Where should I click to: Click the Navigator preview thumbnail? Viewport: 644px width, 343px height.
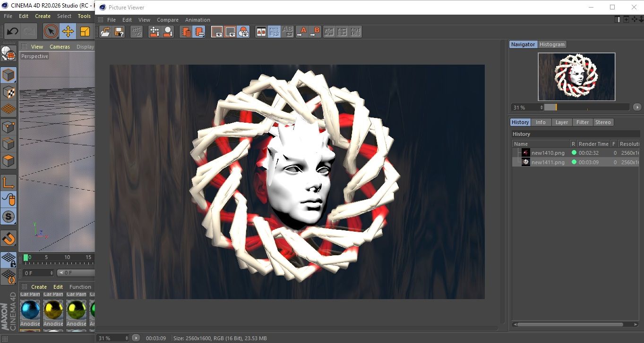(576, 76)
